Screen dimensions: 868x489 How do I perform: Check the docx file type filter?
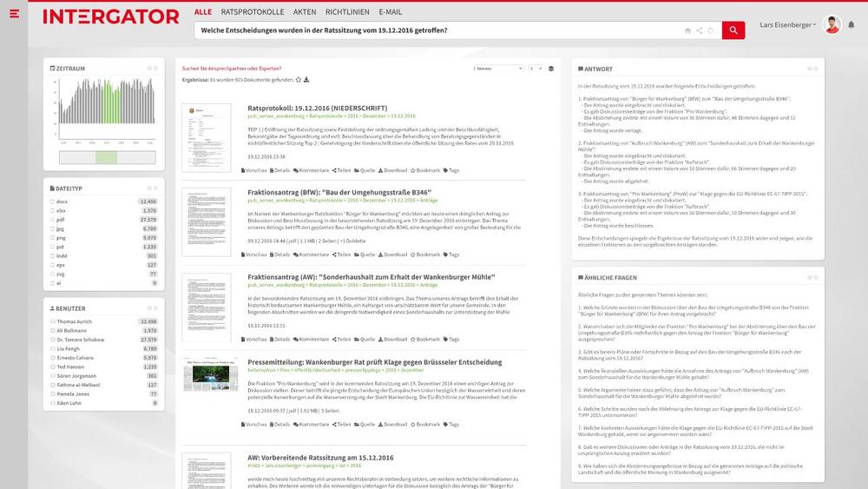click(53, 202)
